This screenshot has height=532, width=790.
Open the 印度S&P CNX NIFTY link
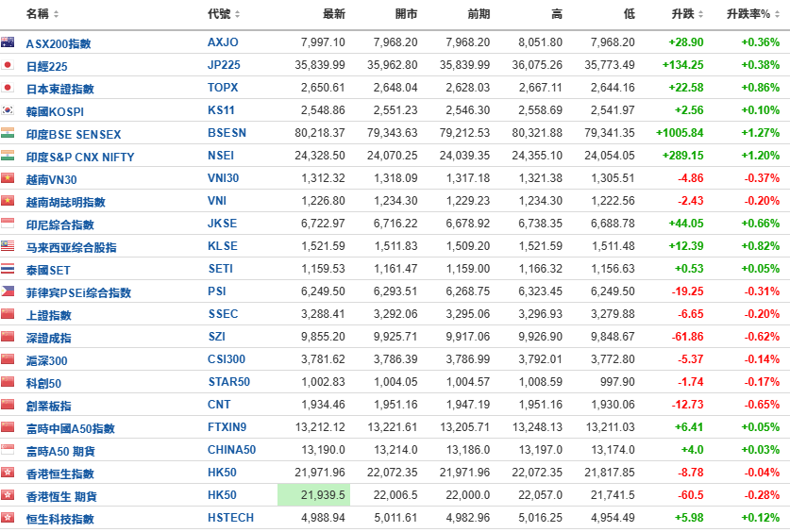[x=80, y=157]
